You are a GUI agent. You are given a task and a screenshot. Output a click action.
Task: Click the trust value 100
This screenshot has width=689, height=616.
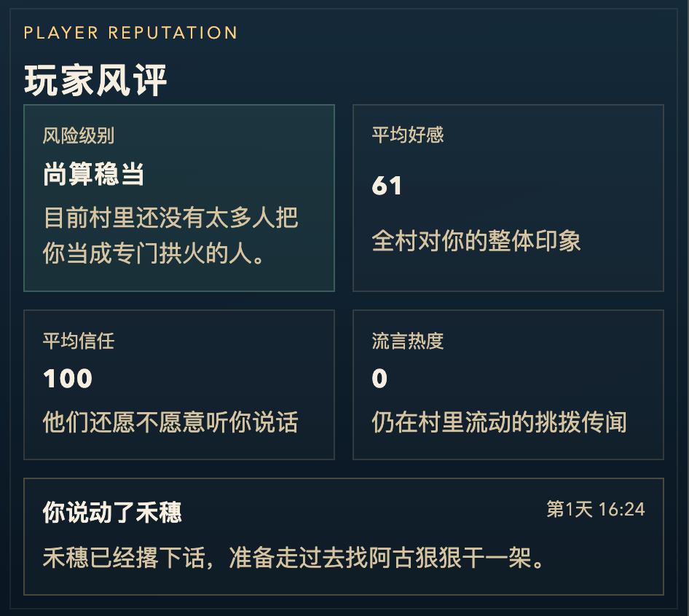(68, 379)
